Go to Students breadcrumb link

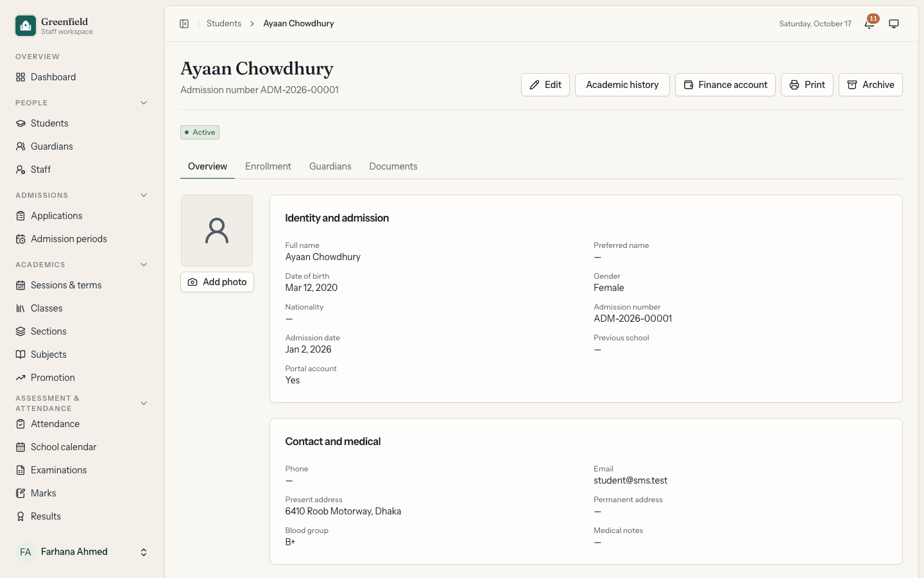[x=224, y=24]
